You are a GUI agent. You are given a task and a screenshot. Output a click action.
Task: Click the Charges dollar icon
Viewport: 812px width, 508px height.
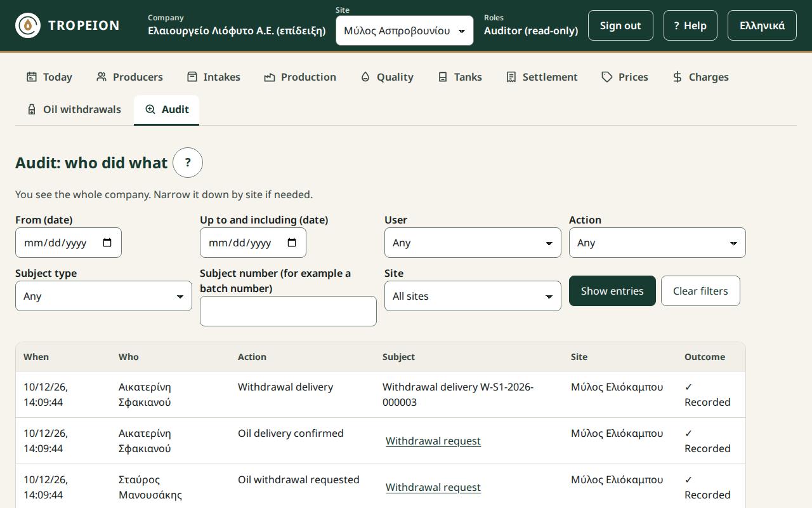pos(678,77)
